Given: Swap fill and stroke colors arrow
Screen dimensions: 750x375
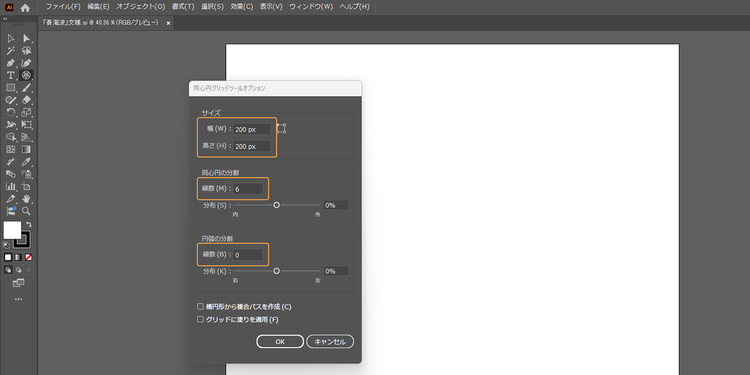Looking at the screenshot, I should [x=29, y=224].
